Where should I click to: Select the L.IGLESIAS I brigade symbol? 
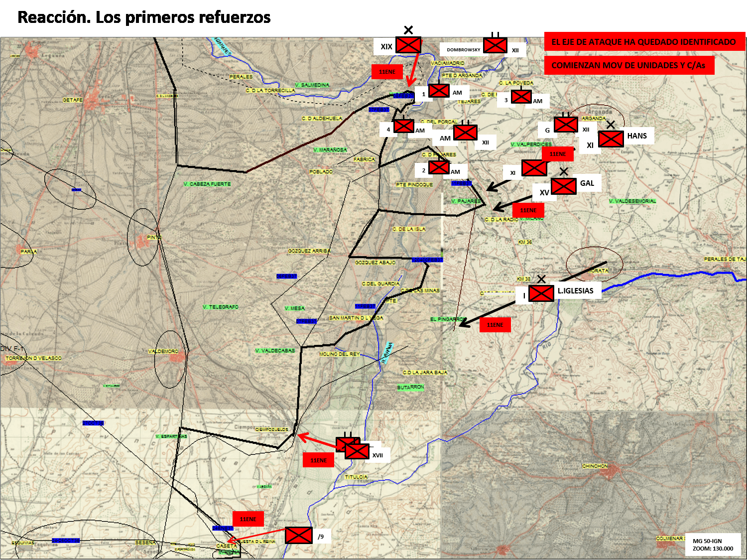click(x=541, y=294)
